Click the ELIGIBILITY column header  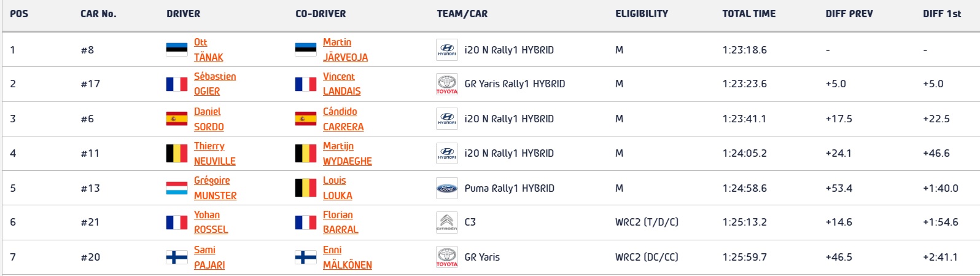point(642,14)
